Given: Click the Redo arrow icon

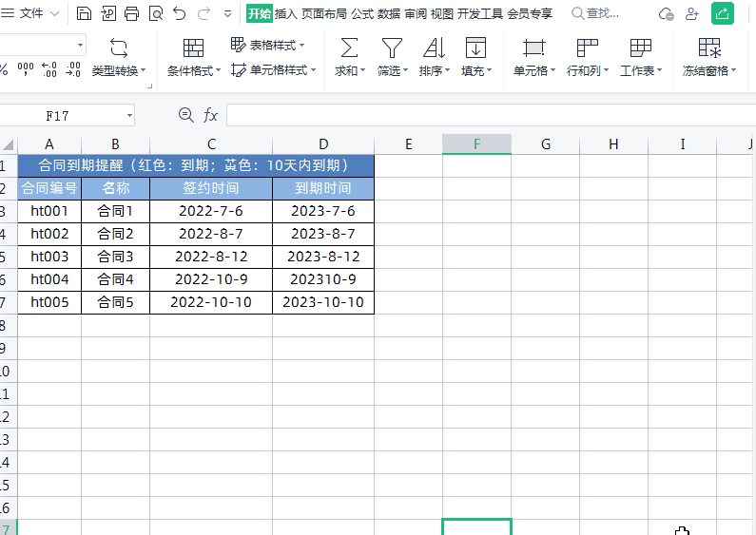Looking at the screenshot, I should [204, 13].
